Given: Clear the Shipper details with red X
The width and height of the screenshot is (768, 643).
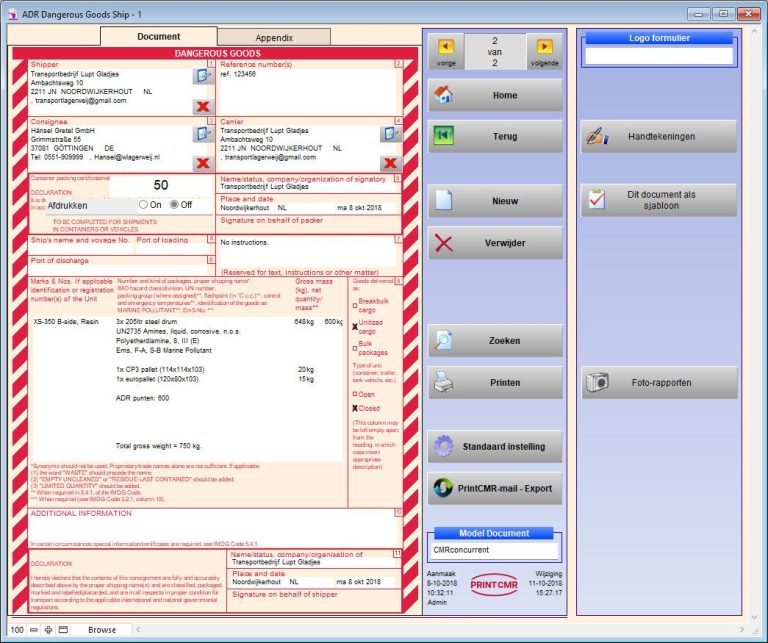Looking at the screenshot, I should click(x=202, y=106).
